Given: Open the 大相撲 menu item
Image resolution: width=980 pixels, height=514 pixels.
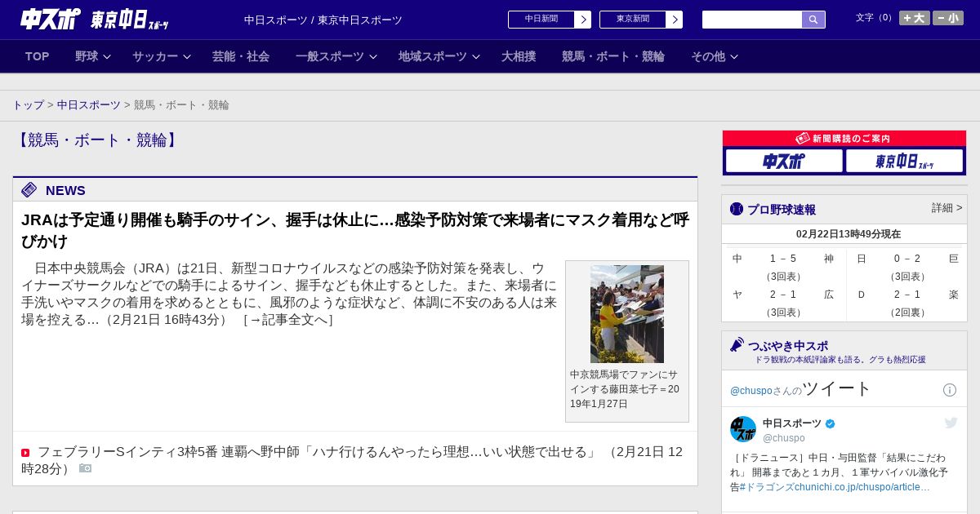Looking at the screenshot, I should tap(519, 56).
